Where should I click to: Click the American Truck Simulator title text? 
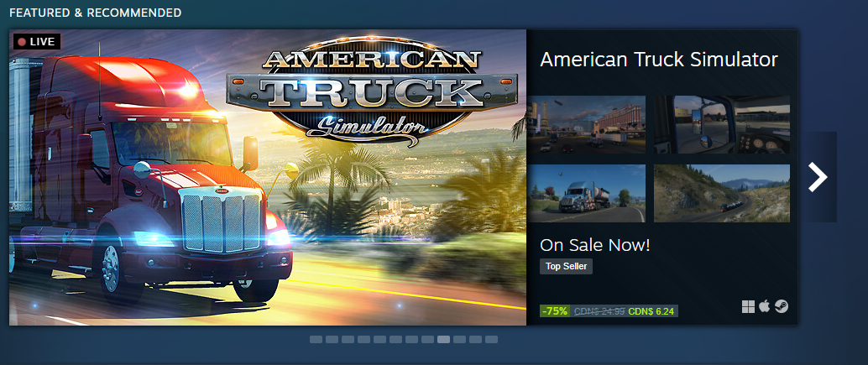(659, 60)
